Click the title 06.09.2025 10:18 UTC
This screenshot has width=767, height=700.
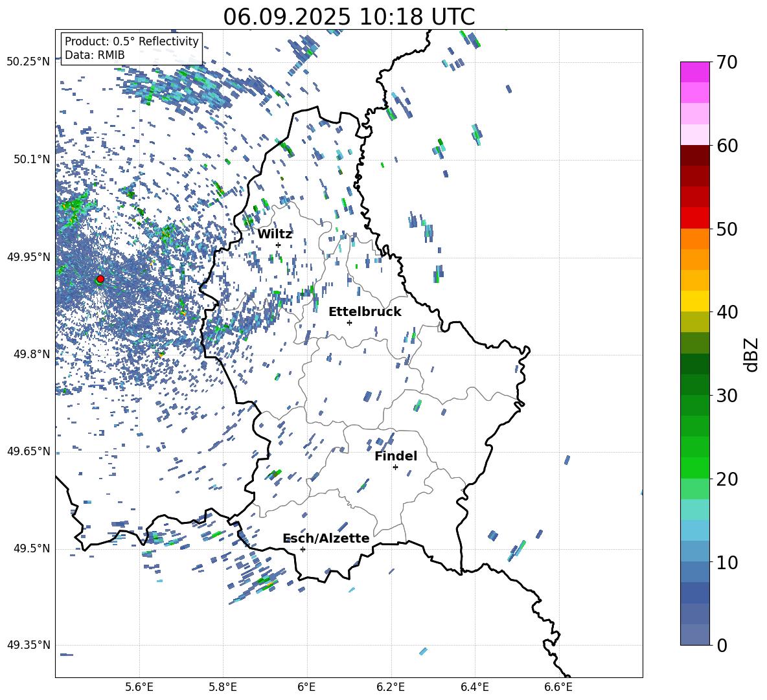point(349,17)
